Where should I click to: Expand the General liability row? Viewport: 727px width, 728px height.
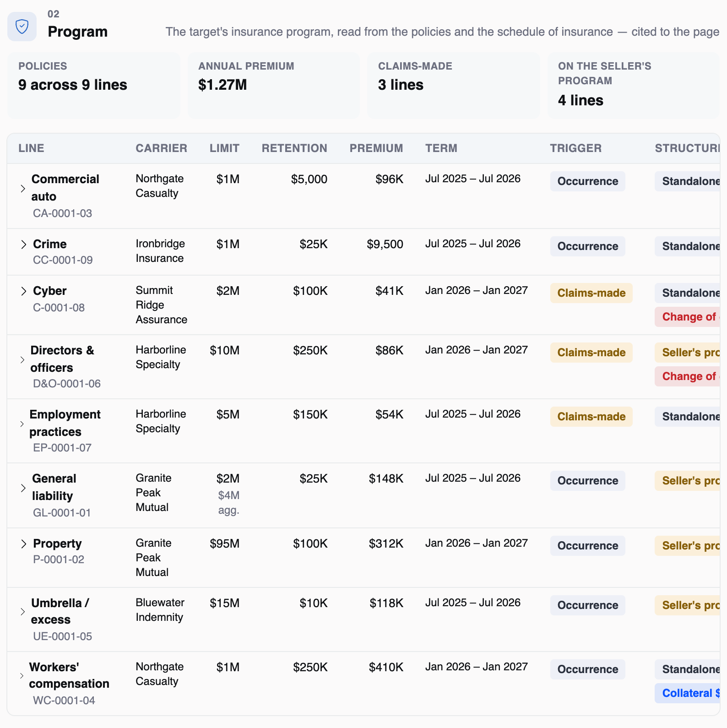[x=23, y=488]
